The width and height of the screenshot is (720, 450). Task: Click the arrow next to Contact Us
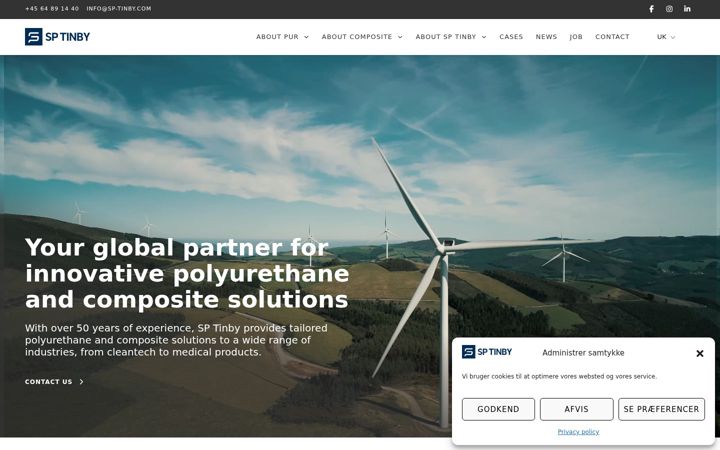coord(81,382)
